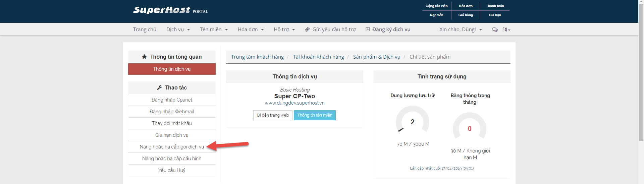Open the Hỗ trợ dropdown menu

pyautogui.click(x=284, y=29)
